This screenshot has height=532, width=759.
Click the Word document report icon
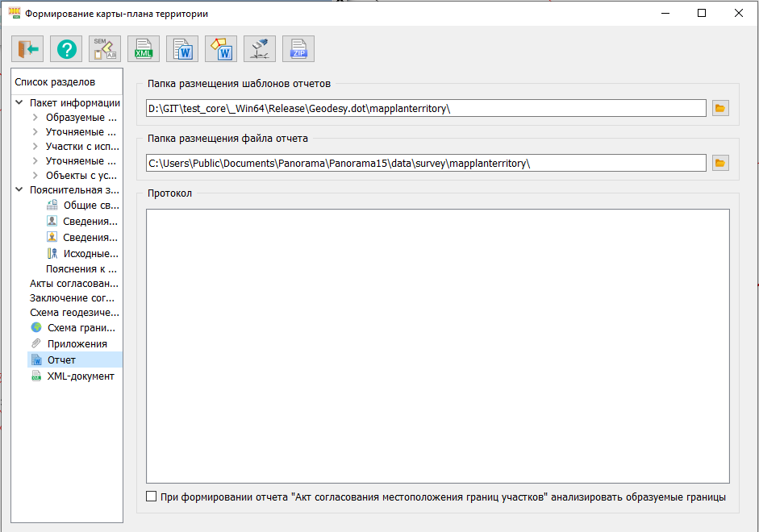[x=182, y=50]
